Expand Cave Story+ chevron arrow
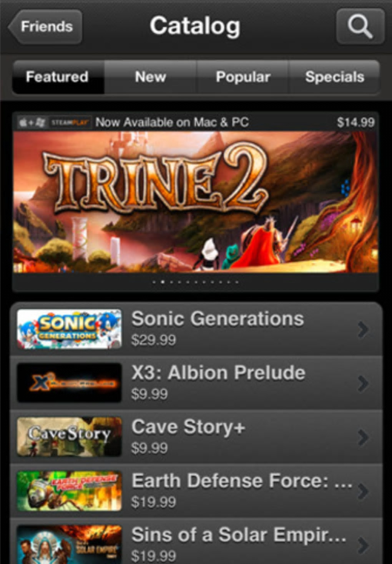 tap(363, 437)
